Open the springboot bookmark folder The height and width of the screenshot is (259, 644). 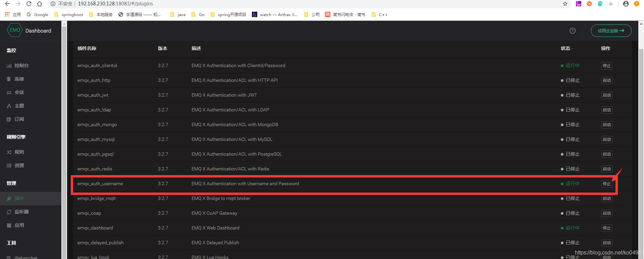pos(68,14)
